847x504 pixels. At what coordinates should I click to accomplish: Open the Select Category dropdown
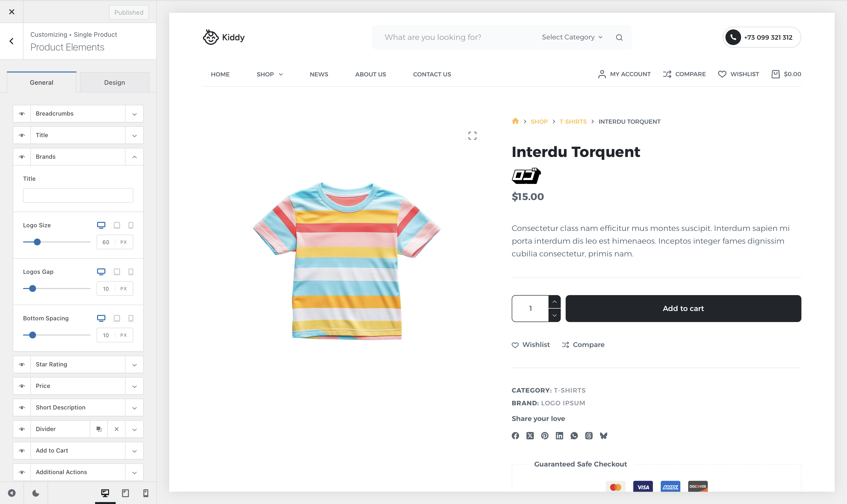(572, 37)
